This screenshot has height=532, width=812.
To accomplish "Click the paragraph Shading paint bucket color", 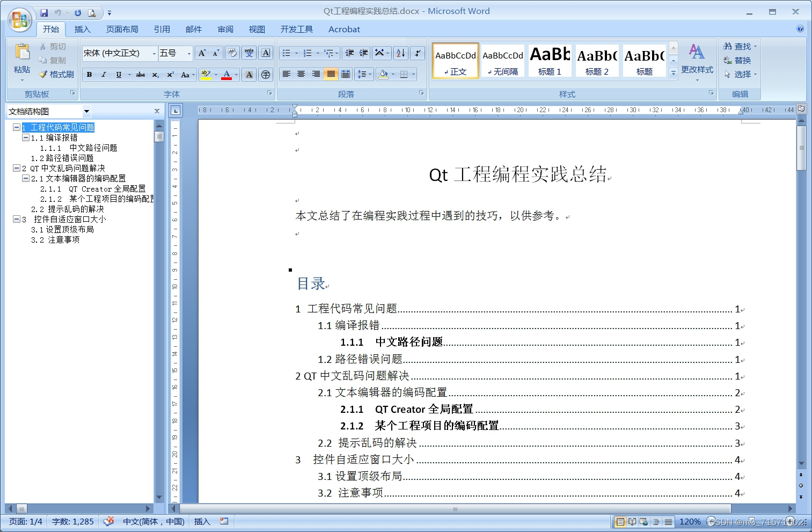I will click(383, 75).
